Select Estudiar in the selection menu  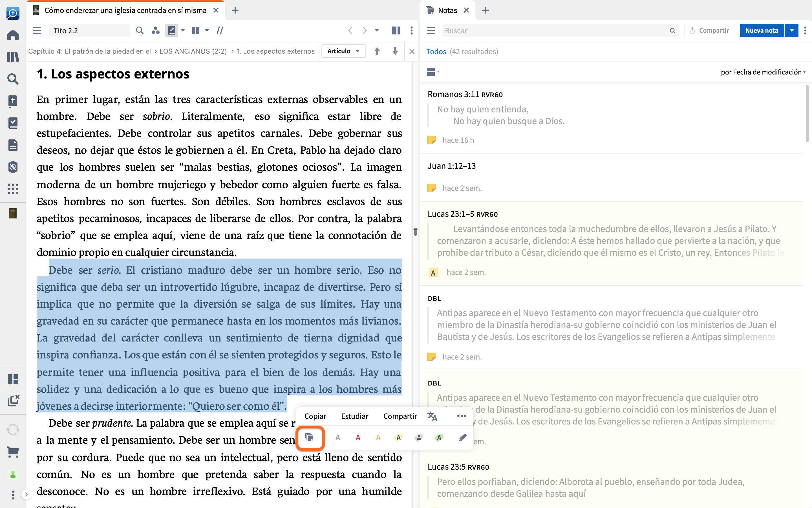coord(355,416)
